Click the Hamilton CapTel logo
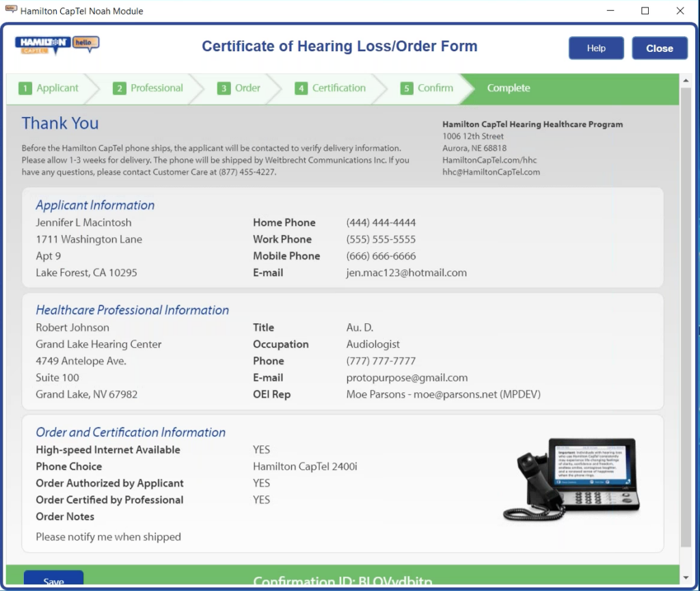The image size is (700, 591). tap(57, 45)
